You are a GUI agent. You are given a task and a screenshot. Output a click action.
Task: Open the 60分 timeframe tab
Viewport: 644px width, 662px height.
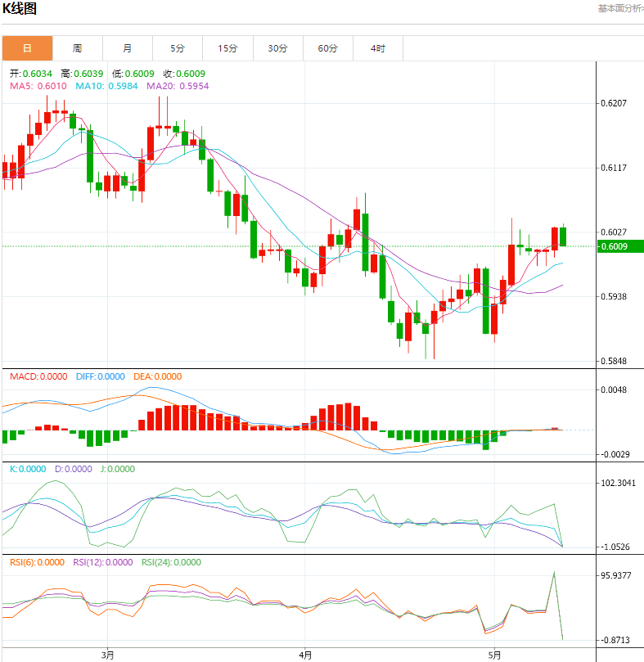[x=327, y=48]
